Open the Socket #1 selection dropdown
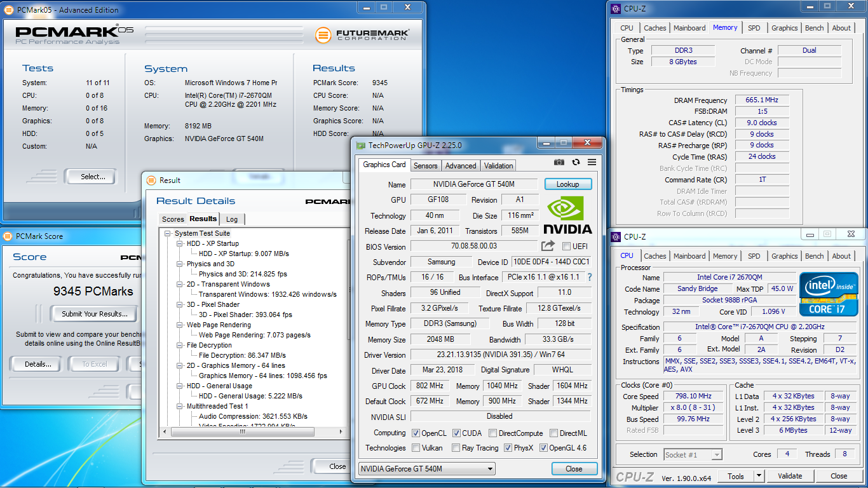868x488 pixels. (693, 454)
